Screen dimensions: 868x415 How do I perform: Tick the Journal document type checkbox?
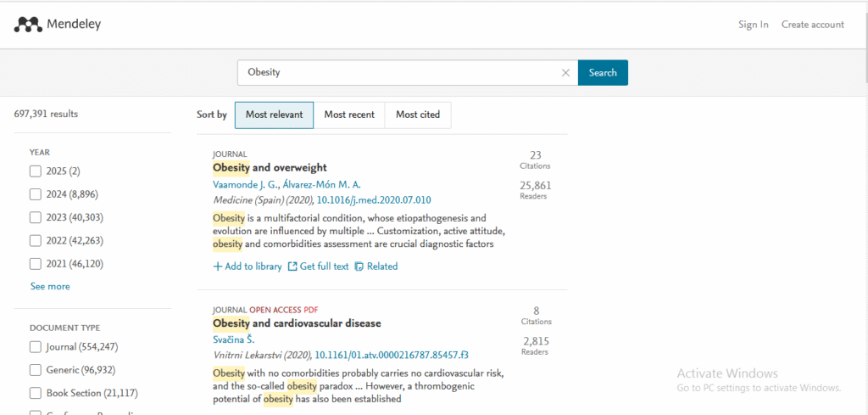pyautogui.click(x=36, y=347)
